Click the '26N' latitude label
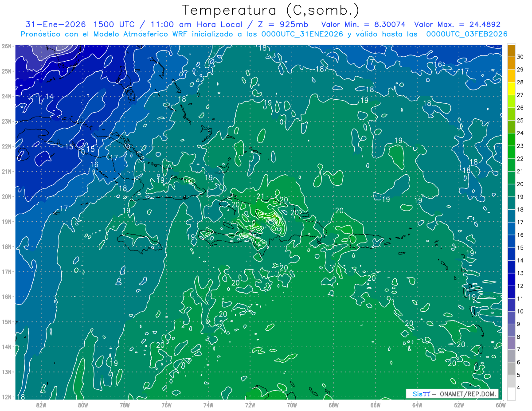This screenshot has height=411, width=532. (6, 46)
